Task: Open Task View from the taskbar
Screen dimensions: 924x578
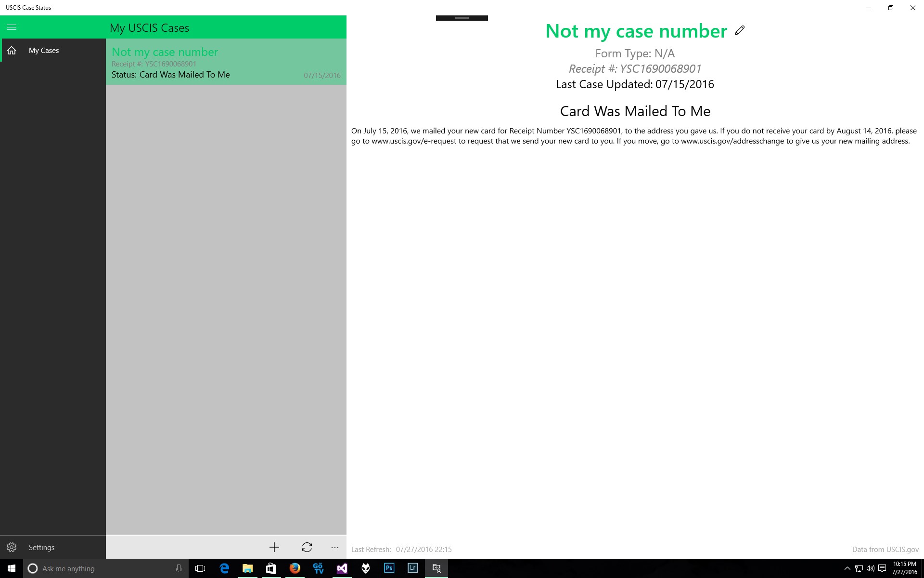Action: (200, 568)
